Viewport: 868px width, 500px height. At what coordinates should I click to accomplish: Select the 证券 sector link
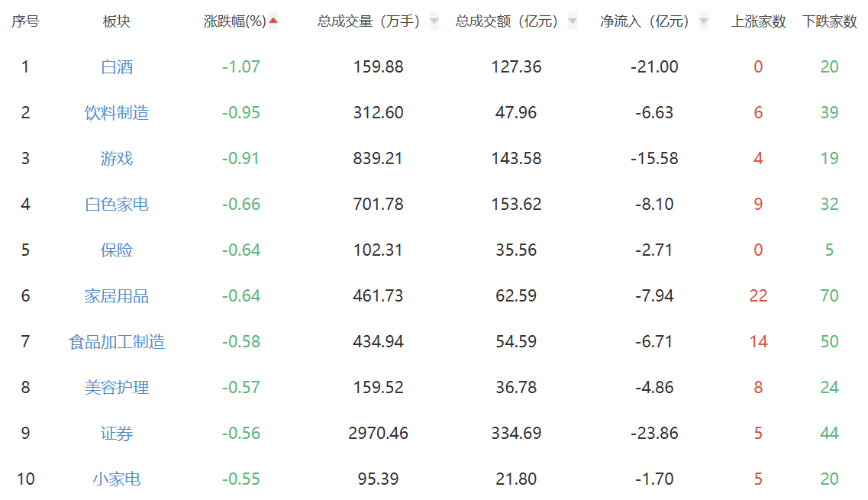click(x=117, y=434)
